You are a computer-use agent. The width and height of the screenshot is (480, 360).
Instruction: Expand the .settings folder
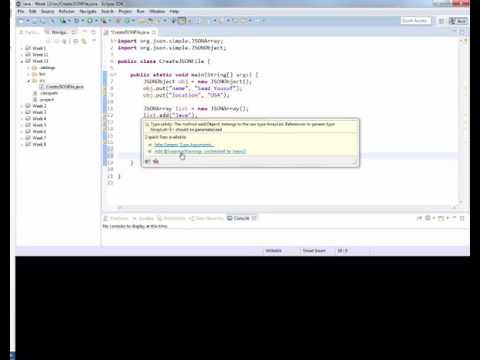point(28,68)
